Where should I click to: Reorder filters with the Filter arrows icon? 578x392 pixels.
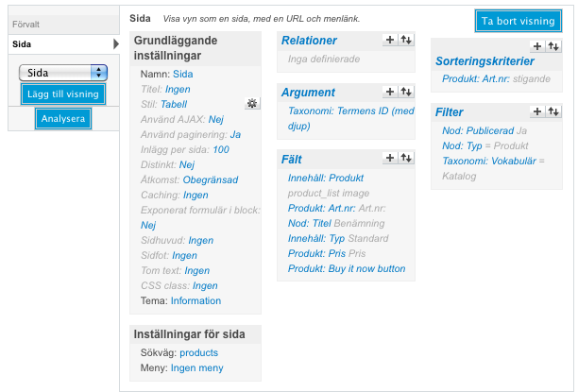coord(553,111)
